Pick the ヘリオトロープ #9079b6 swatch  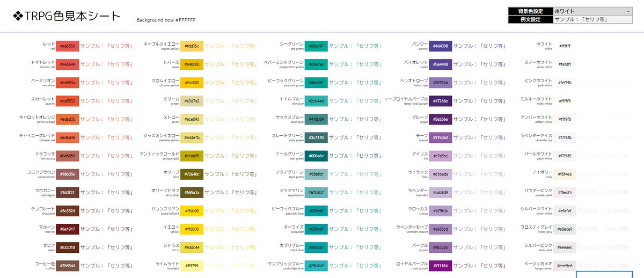441,83
